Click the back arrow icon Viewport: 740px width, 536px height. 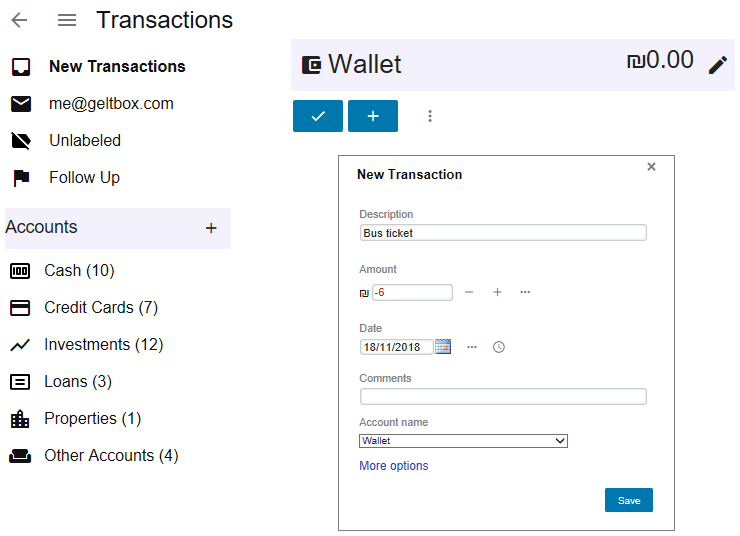(x=19, y=20)
